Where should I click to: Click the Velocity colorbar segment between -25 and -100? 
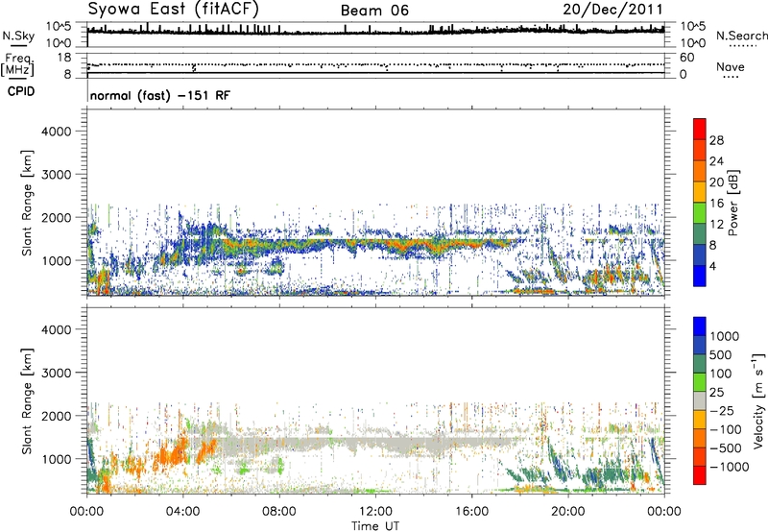pos(700,420)
